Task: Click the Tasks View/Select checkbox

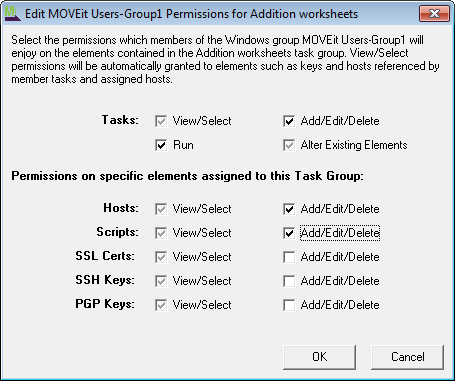Action: pyautogui.click(x=161, y=121)
